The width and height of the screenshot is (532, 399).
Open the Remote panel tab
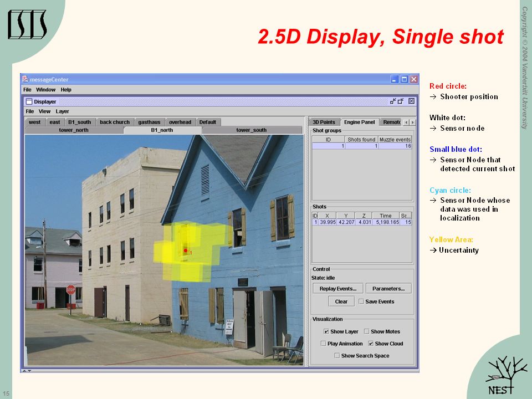pyautogui.click(x=392, y=122)
